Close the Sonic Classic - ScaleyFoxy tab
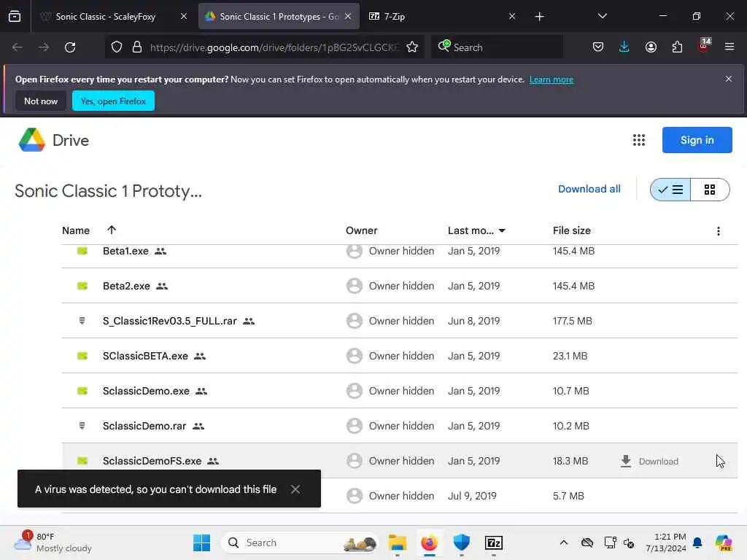Screen dimensions: 747x560 (x=183, y=16)
